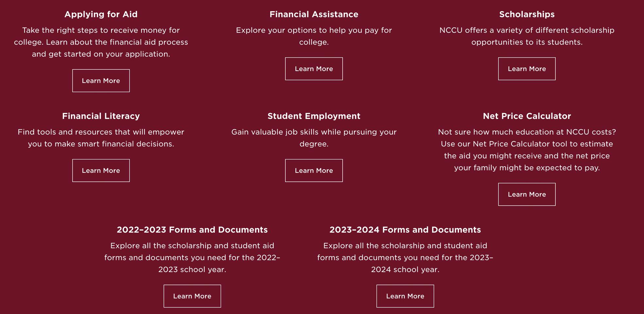Click the Financial Literacy title
The width and height of the screenshot is (644, 314).
coord(101,116)
